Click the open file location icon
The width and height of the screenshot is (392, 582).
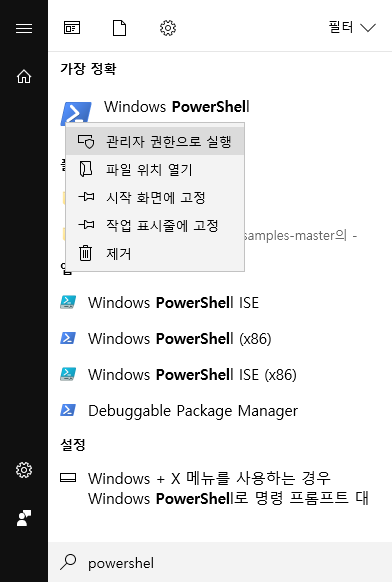coord(86,169)
